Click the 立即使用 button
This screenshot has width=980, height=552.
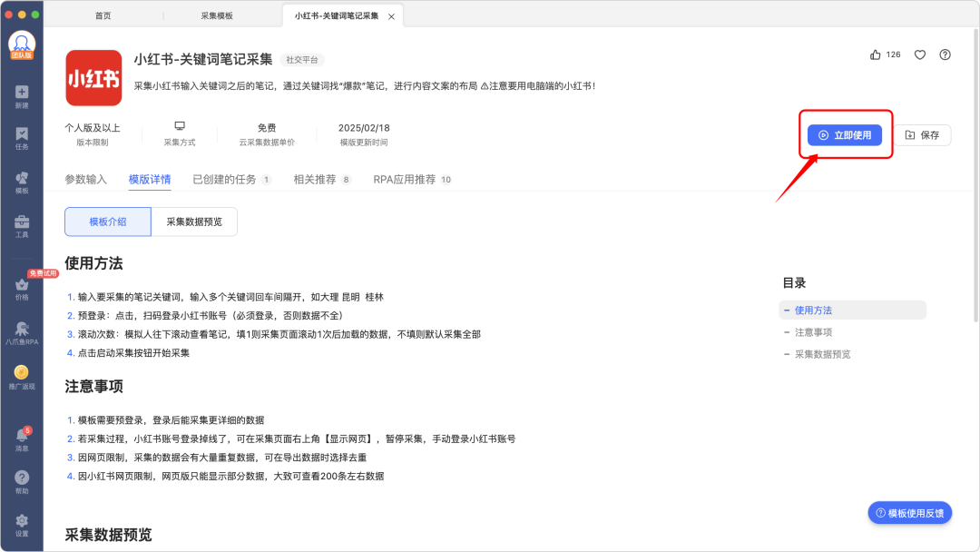click(x=845, y=135)
